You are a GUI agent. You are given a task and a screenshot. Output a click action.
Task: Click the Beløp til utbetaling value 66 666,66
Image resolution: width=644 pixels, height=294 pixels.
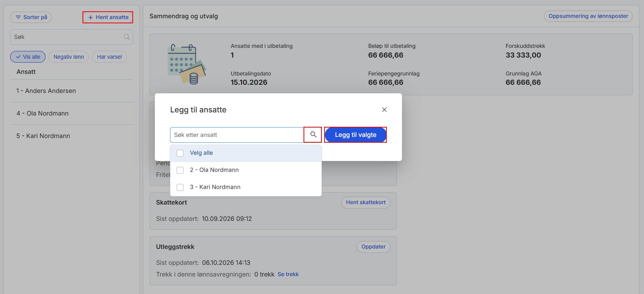(x=386, y=55)
